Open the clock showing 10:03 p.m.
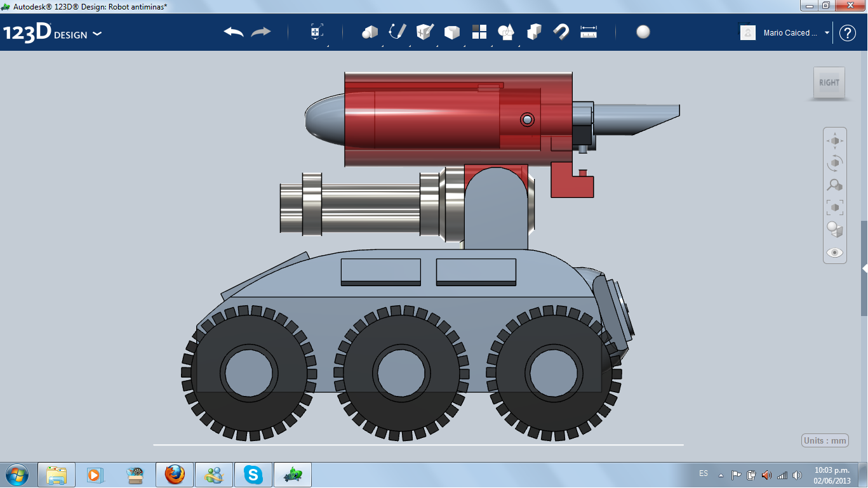 [831, 475]
